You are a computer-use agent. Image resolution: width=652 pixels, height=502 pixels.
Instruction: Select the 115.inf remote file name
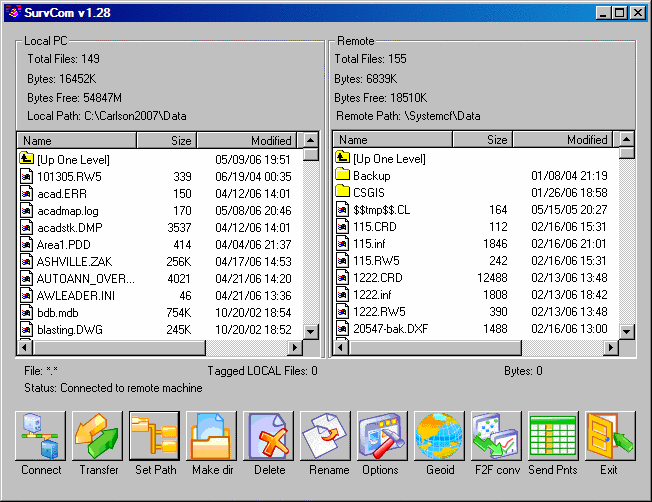coord(369,243)
